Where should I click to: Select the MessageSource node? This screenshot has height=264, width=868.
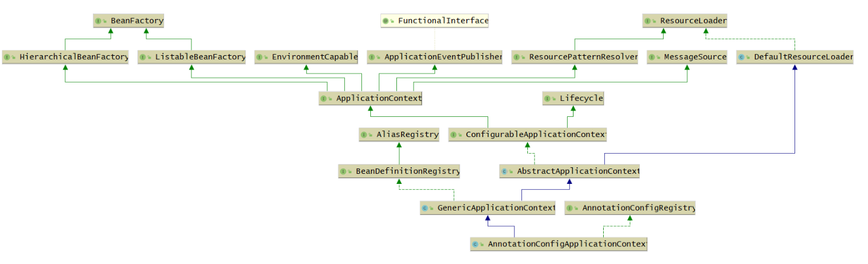click(687, 57)
